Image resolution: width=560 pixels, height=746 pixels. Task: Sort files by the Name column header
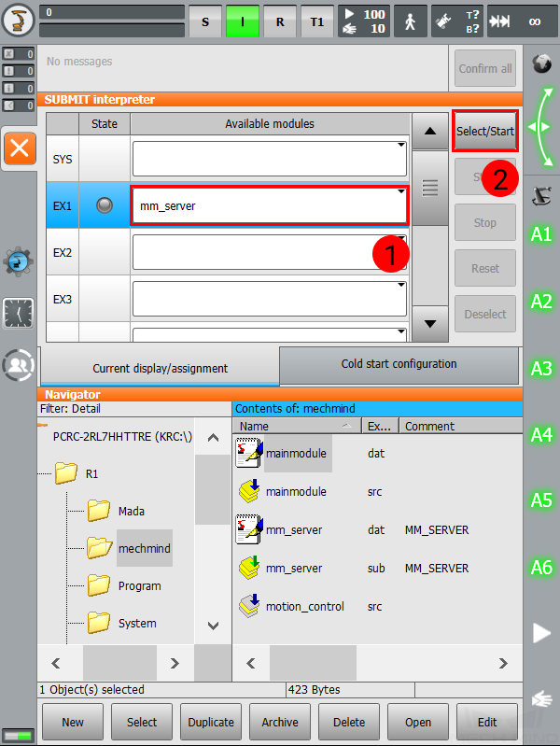click(x=297, y=426)
